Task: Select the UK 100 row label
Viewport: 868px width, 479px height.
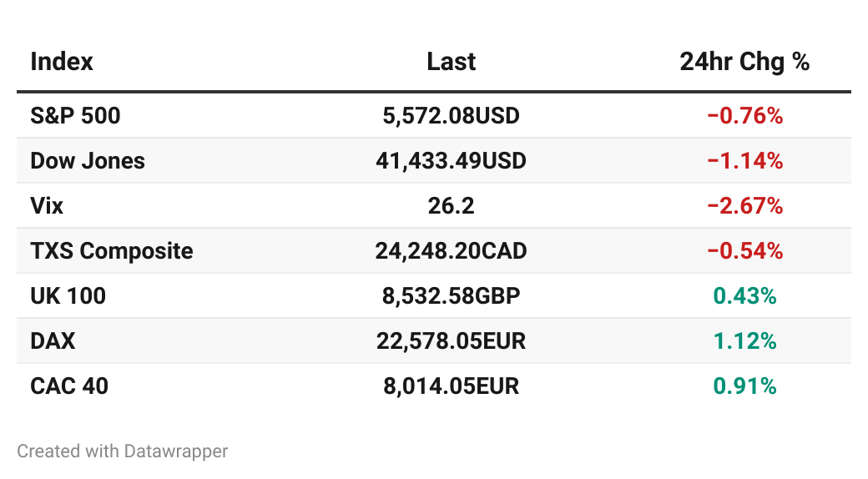Action: [x=68, y=296]
